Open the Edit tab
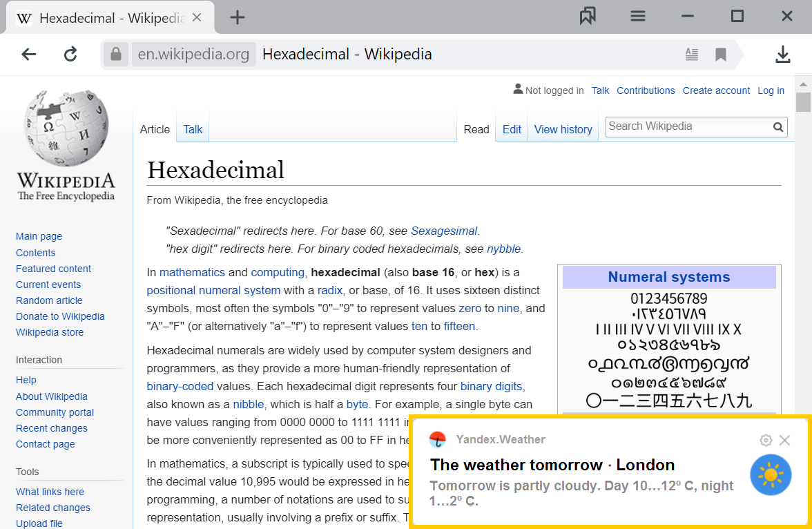Image resolution: width=812 pixels, height=529 pixels. coord(512,130)
